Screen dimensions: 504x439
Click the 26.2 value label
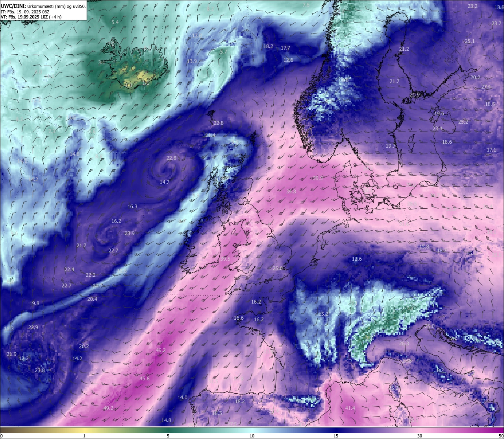pyautogui.click(x=84, y=346)
